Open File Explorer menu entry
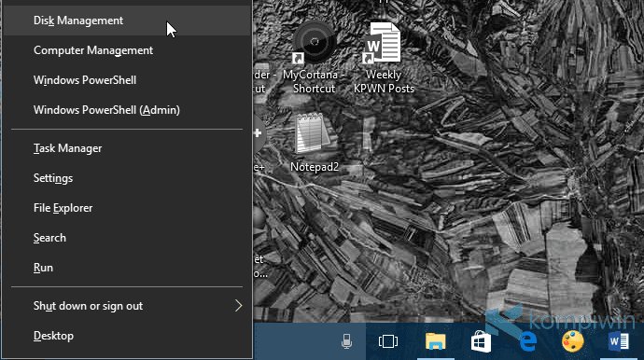 tap(127, 208)
